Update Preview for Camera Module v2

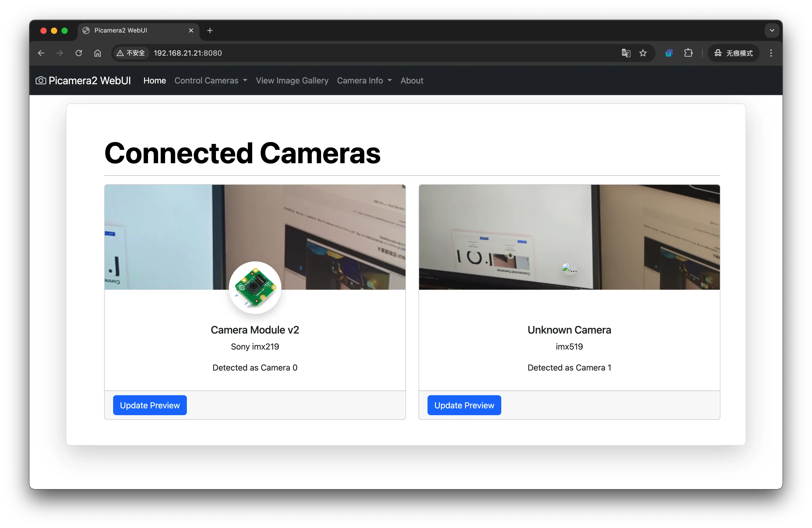(x=150, y=405)
